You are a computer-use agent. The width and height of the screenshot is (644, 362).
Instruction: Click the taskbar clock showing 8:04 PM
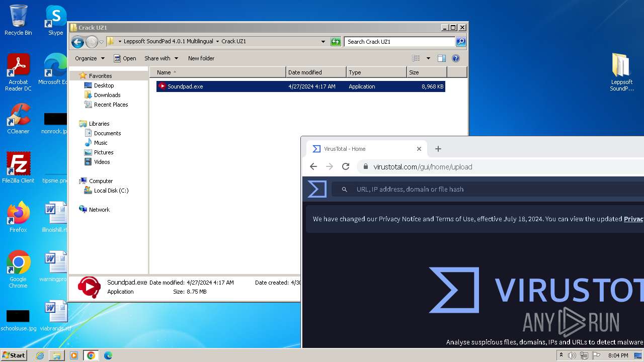point(618,355)
